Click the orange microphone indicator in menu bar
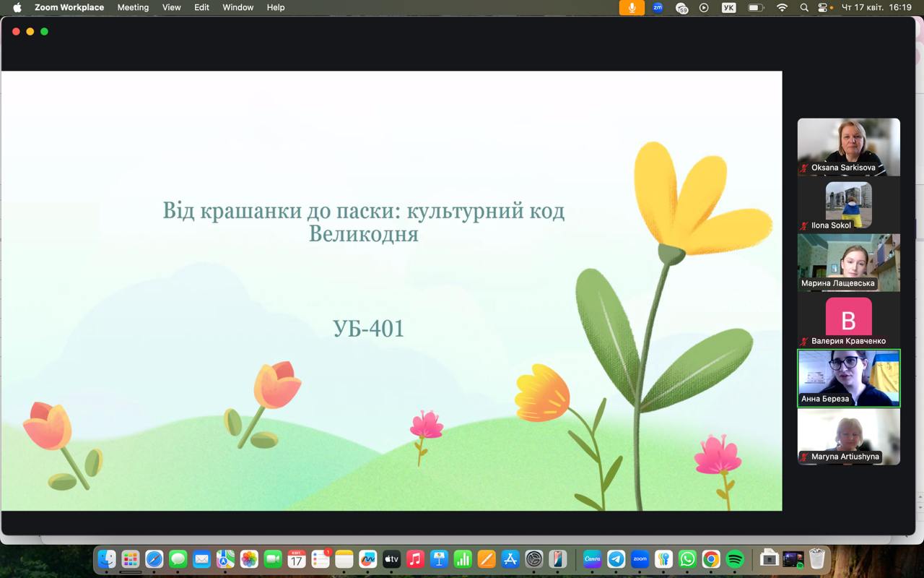This screenshot has height=578, width=924. pyautogui.click(x=632, y=7)
